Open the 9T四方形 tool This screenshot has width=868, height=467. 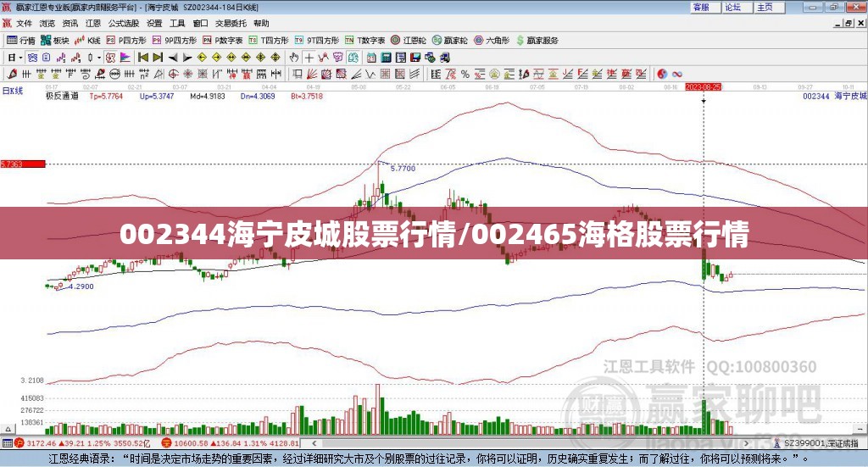(317, 41)
